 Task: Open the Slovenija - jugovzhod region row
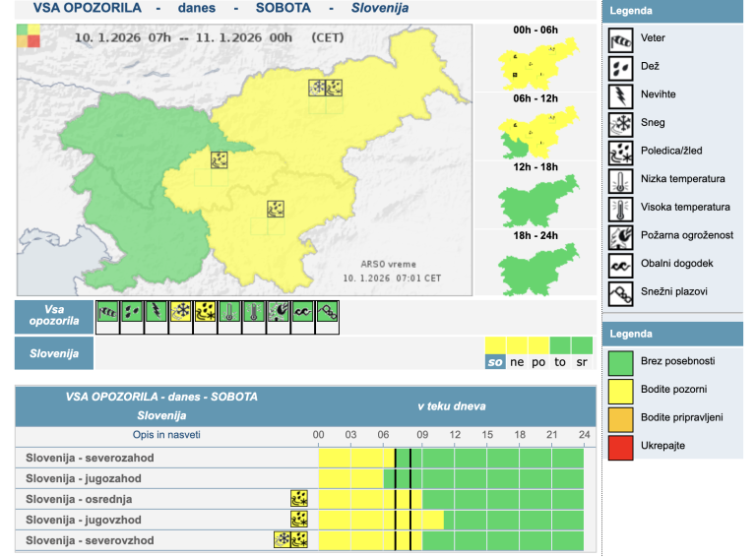coord(84,520)
